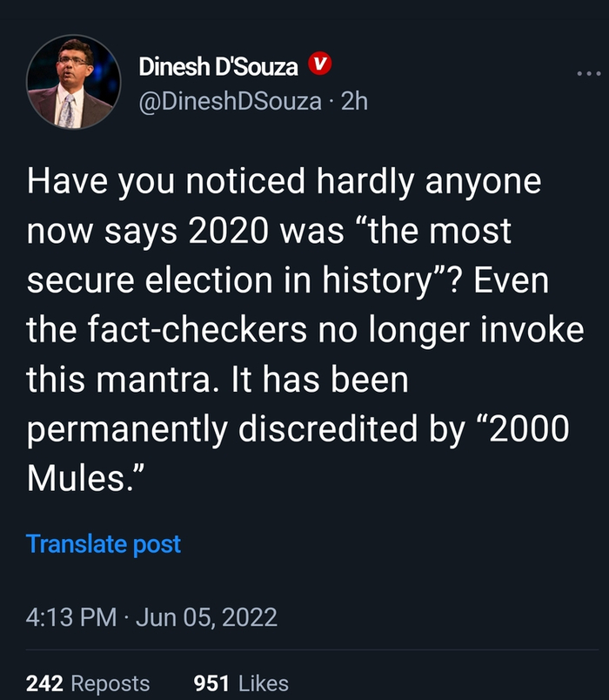Click the Likes label

click(262, 684)
